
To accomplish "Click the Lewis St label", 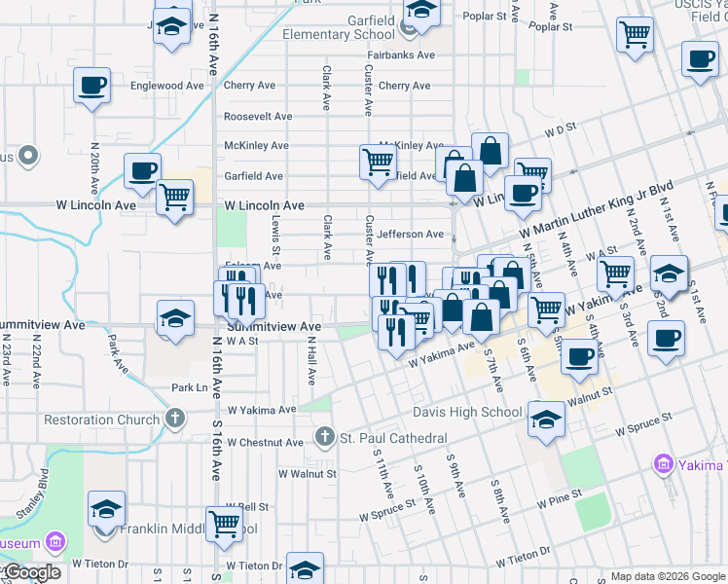I will pyautogui.click(x=276, y=235).
